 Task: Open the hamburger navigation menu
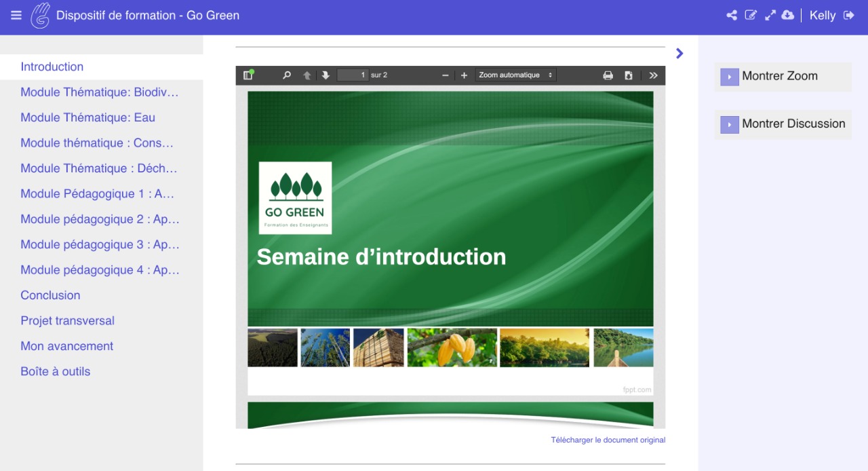click(x=16, y=15)
